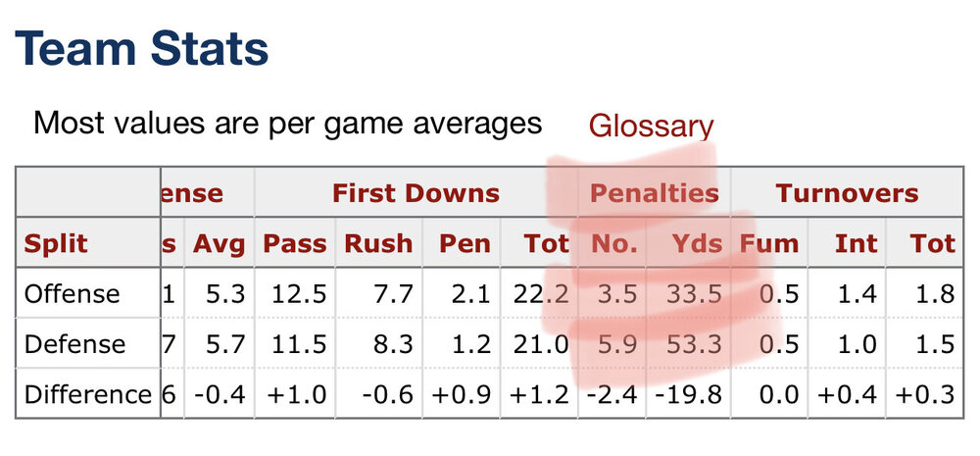This screenshot has width=980, height=456.
Task: Select the Offense row label
Action: (72, 294)
